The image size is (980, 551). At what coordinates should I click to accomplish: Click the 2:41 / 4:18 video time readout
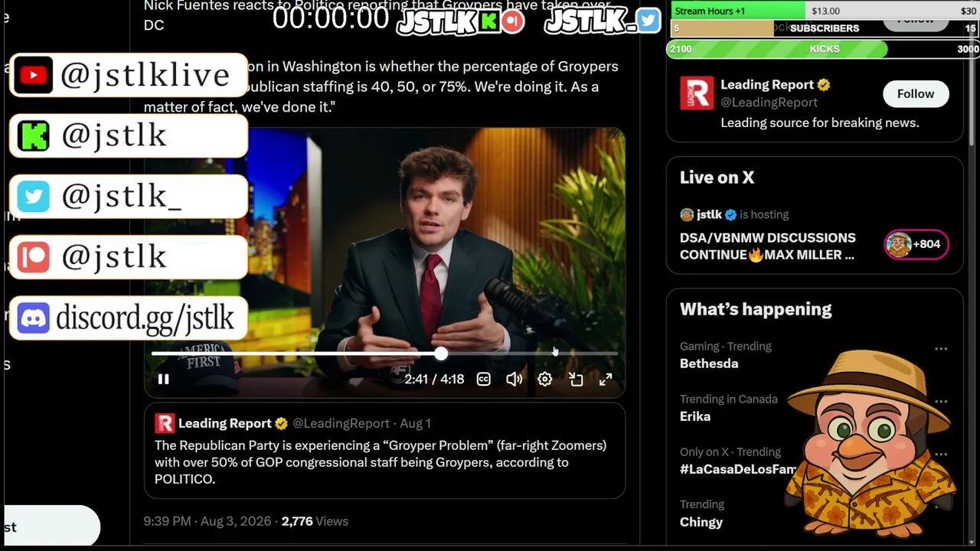click(x=434, y=379)
